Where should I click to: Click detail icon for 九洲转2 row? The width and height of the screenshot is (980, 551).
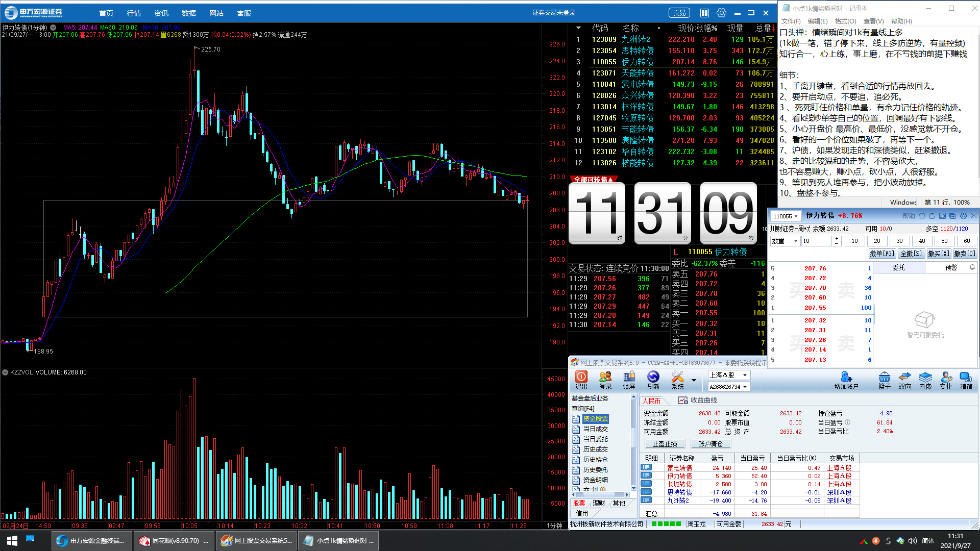pos(647,500)
